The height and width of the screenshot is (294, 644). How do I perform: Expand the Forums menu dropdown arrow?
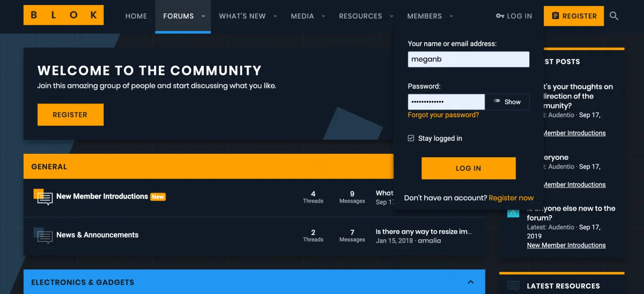point(203,16)
